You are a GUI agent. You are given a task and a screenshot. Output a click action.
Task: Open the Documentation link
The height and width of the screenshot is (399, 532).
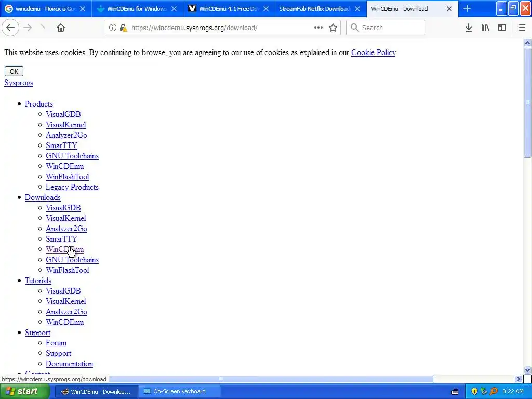click(x=69, y=364)
